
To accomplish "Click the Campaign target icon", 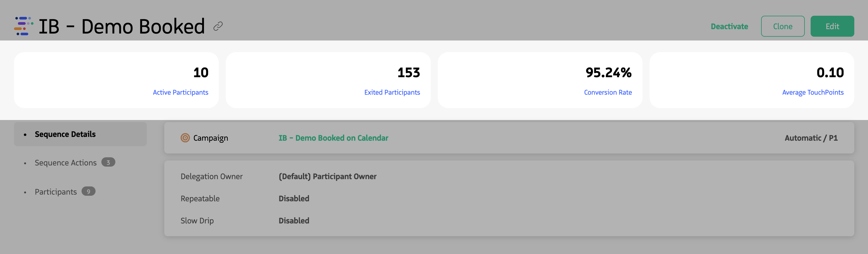I will (x=185, y=138).
